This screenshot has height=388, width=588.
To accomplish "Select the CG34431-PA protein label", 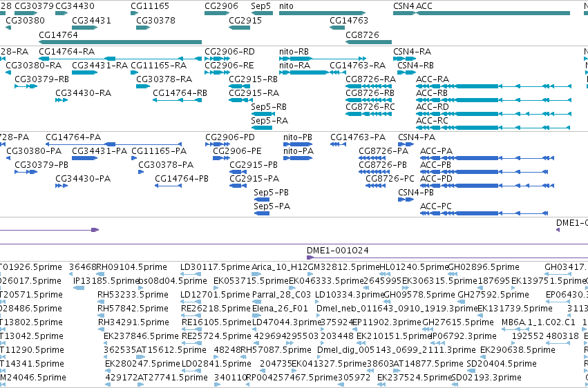I will (x=99, y=151).
